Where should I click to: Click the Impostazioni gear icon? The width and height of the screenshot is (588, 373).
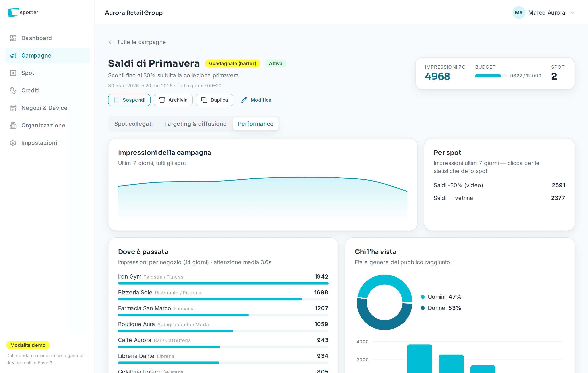coord(13,143)
